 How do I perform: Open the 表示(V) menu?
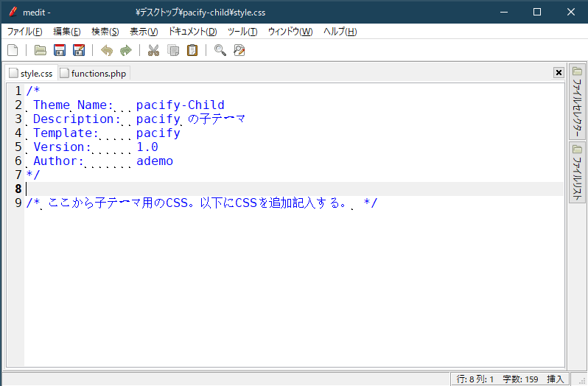pos(144,32)
